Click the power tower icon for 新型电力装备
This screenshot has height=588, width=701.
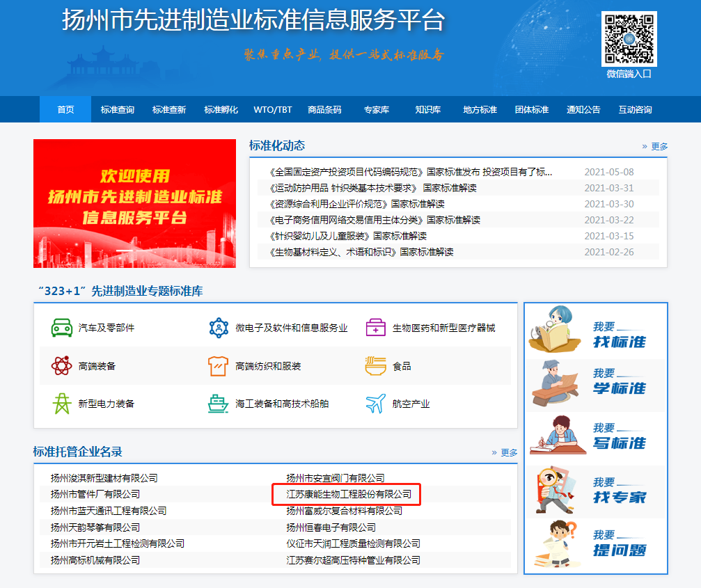62,404
